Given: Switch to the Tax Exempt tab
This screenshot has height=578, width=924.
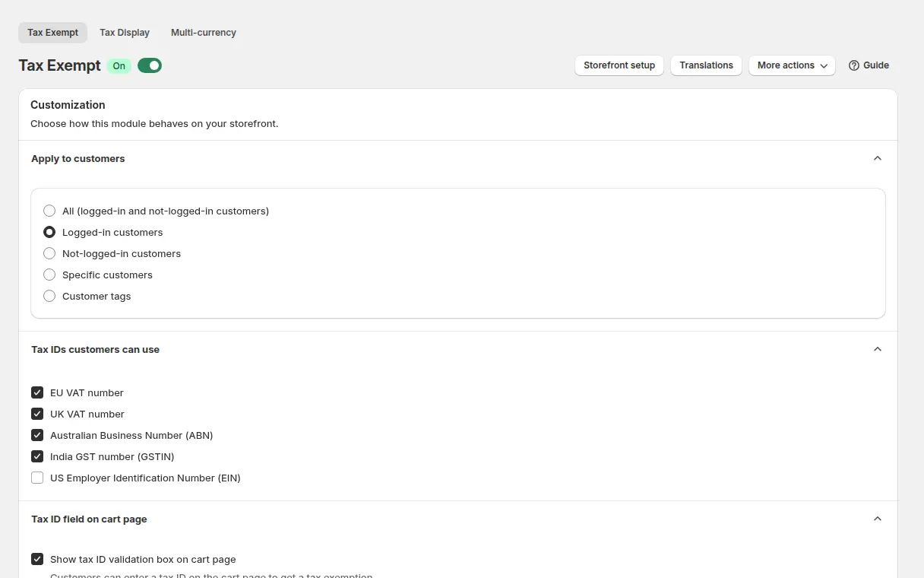Looking at the screenshot, I should [x=52, y=33].
